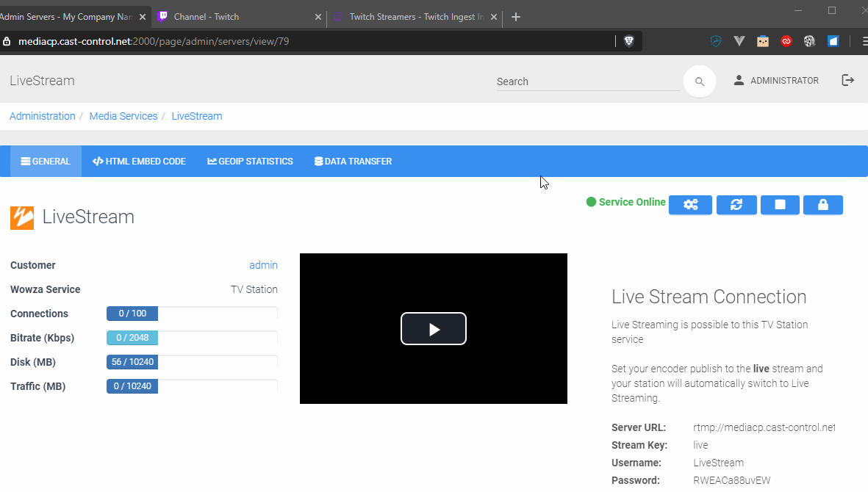The image size is (868, 492).
Task: Select the Username value LiveStream
Action: (719, 463)
